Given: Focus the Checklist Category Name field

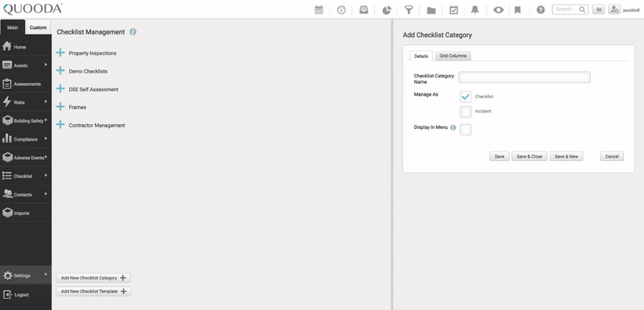Looking at the screenshot, I should [525, 77].
